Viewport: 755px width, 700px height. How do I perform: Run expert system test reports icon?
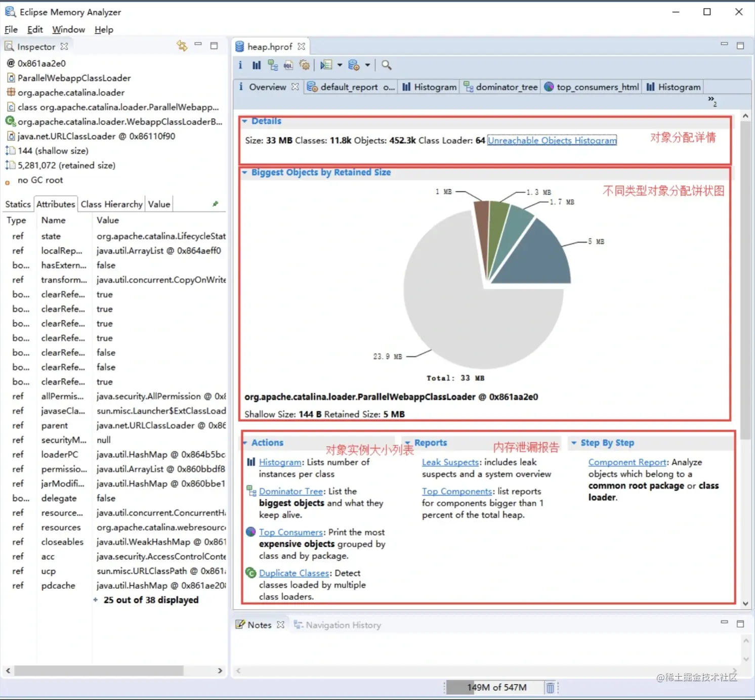(326, 65)
